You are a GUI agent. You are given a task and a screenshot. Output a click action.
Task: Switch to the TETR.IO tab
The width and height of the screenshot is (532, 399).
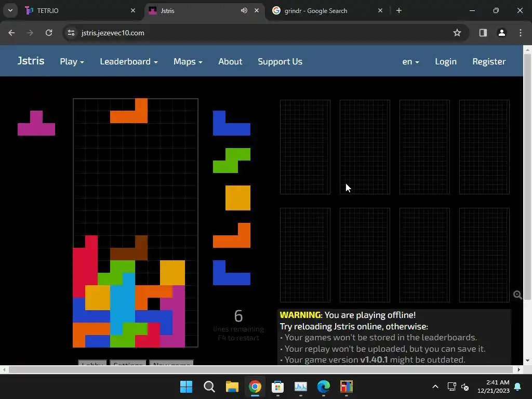click(79, 10)
